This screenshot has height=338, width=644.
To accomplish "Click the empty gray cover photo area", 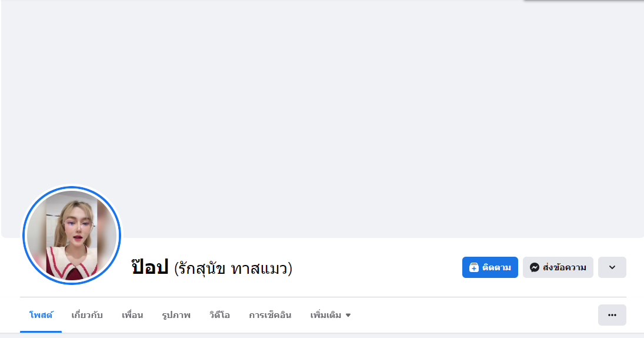I will pyautogui.click(x=353, y=118).
